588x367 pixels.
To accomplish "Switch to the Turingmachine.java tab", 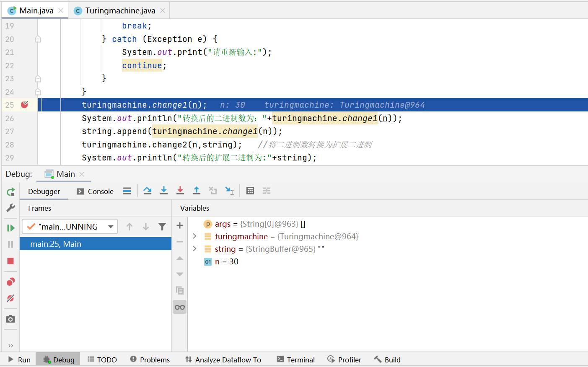I will 119,10.
